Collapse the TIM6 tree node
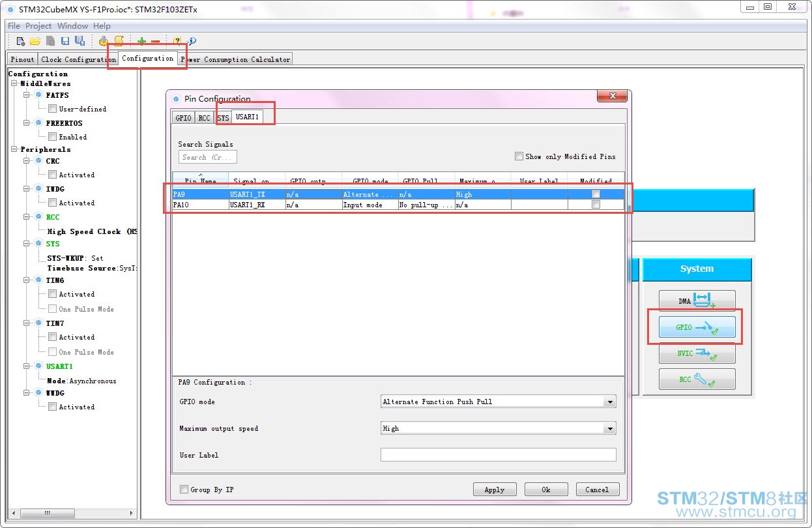812x528 pixels. (x=27, y=280)
